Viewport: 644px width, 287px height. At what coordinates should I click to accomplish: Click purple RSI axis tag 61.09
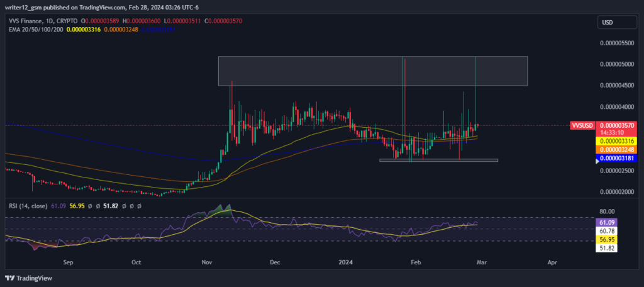[606, 222]
